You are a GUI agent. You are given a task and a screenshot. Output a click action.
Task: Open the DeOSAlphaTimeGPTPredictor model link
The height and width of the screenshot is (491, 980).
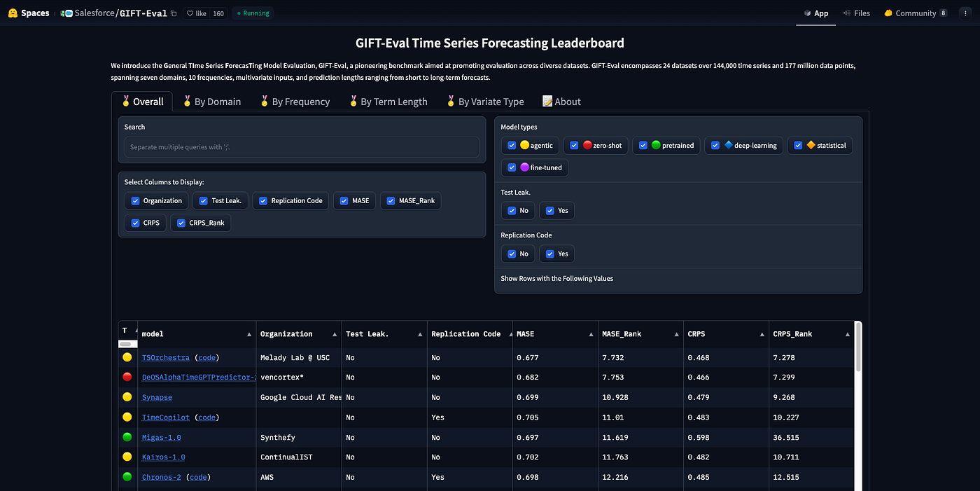pos(198,377)
